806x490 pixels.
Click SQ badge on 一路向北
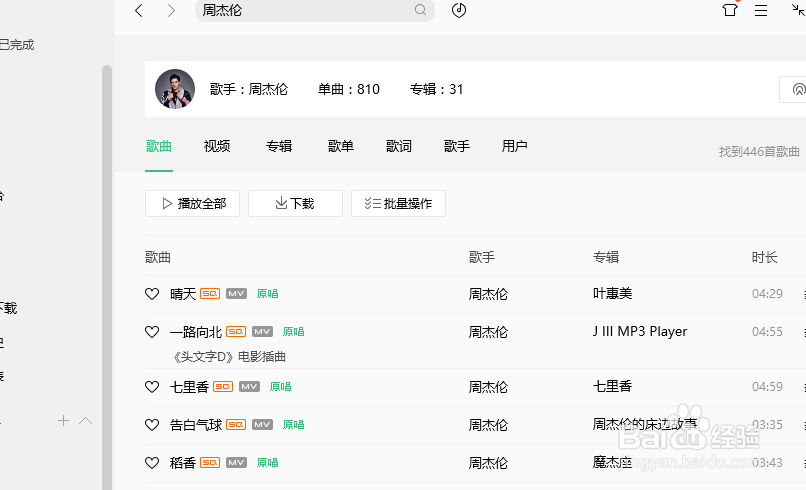(236, 332)
